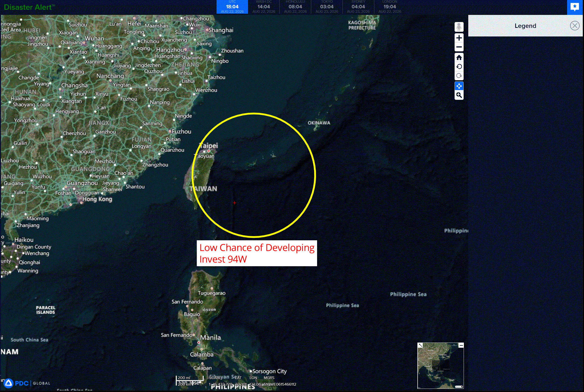Go back to previous map extent
The height and width of the screenshot is (392, 584).
pos(459,67)
